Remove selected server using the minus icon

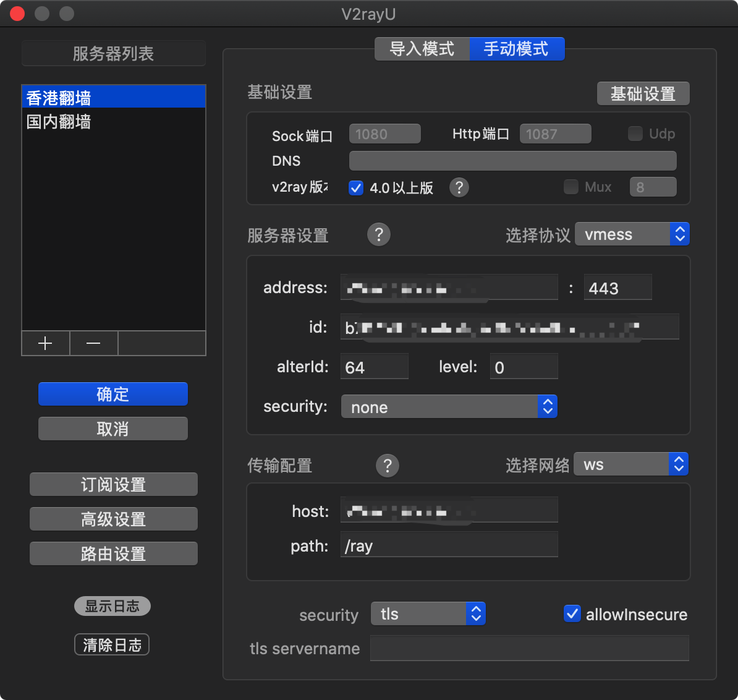click(x=93, y=343)
